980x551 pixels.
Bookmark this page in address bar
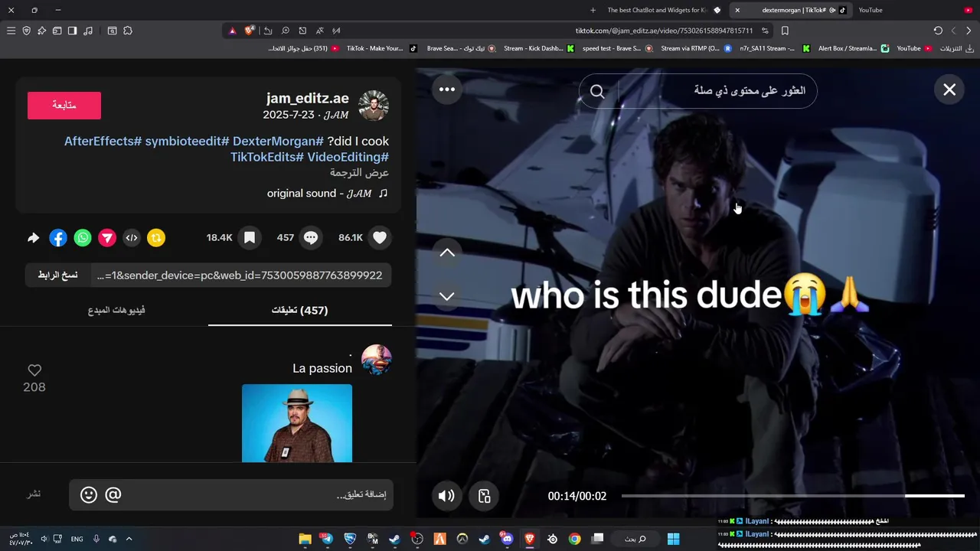click(x=785, y=31)
